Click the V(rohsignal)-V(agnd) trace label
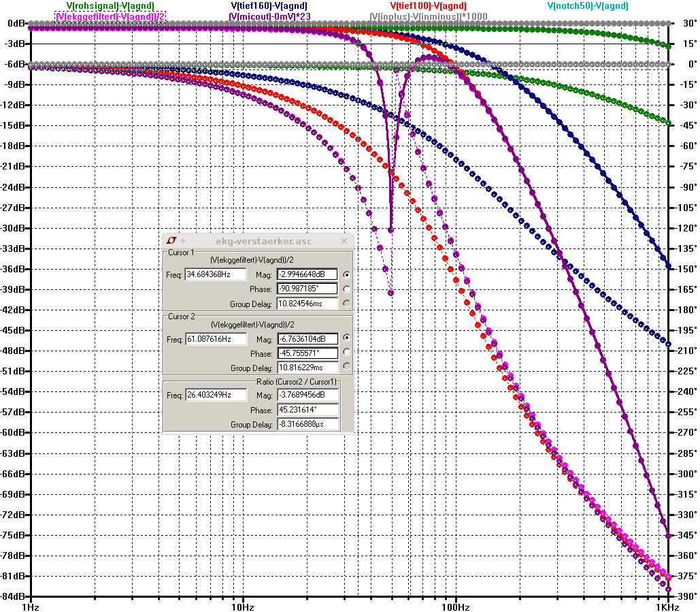 coord(110,6)
